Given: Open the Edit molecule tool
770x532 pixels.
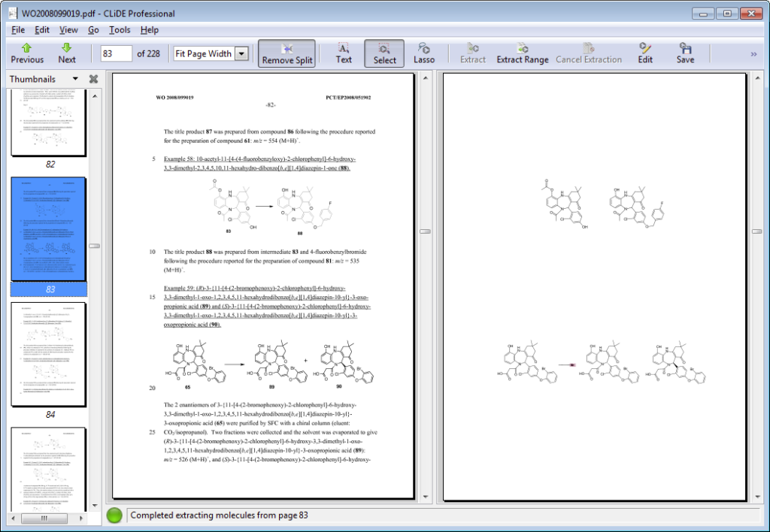Looking at the screenshot, I should coord(645,53).
